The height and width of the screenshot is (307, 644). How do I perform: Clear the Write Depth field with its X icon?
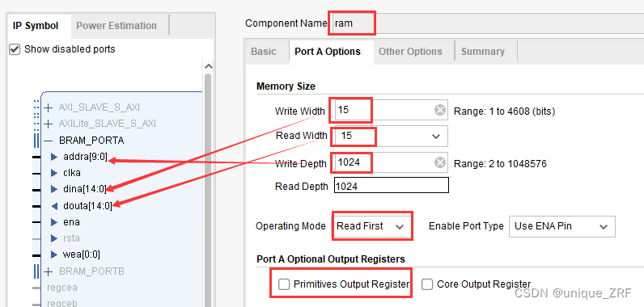point(440,162)
